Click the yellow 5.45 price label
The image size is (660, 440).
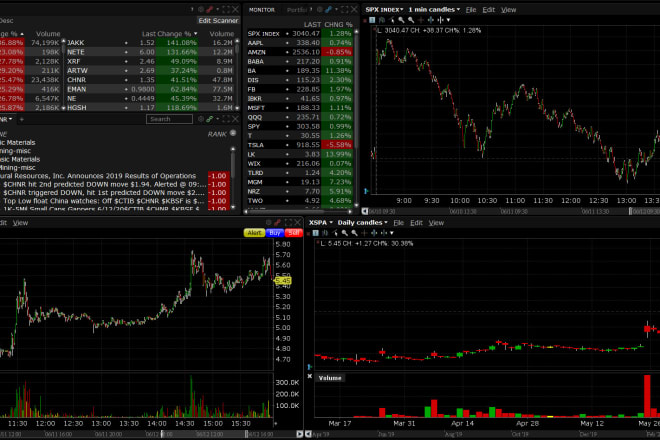pos(282,280)
